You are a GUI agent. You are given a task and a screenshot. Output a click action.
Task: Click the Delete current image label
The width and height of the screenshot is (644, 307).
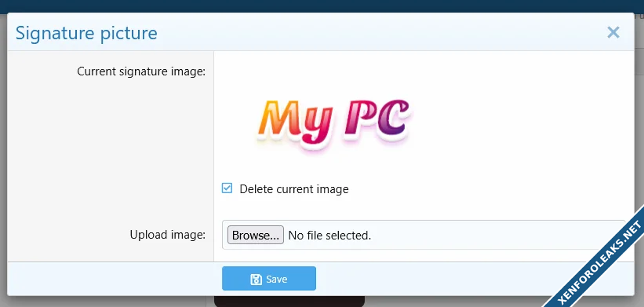[294, 189]
